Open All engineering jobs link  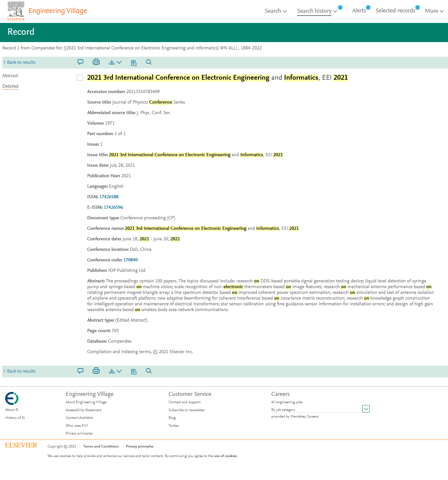tap(287, 402)
